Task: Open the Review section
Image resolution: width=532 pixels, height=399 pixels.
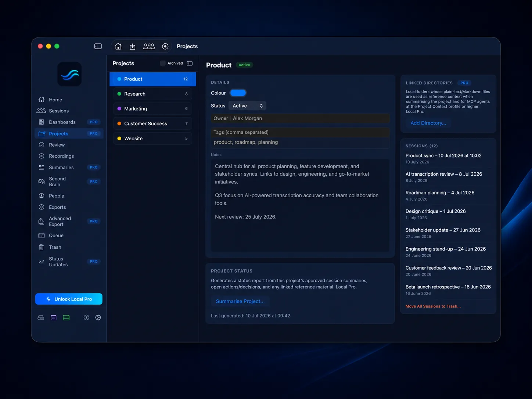Action: (69, 145)
